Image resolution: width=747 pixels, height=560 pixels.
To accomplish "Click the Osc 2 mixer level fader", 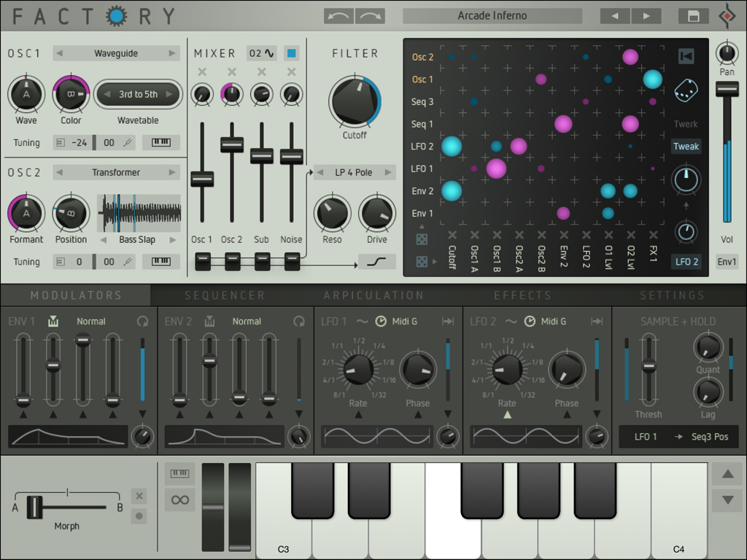I will coord(232,144).
